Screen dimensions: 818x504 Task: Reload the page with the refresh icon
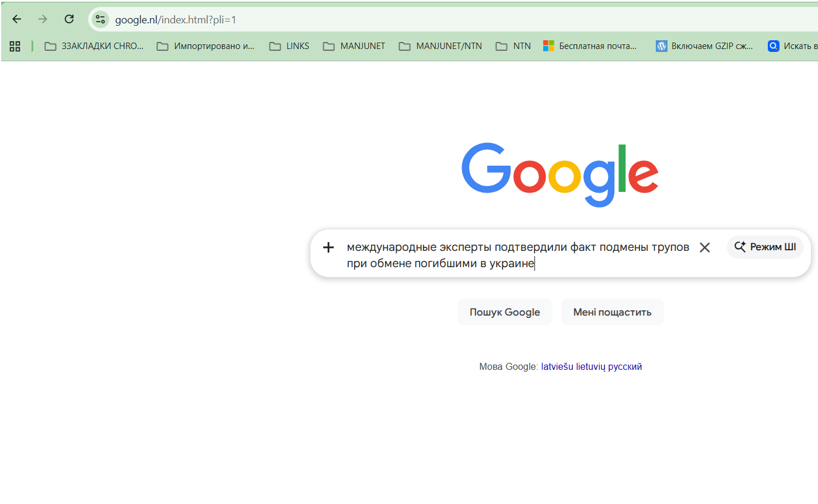[x=69, y=19]
